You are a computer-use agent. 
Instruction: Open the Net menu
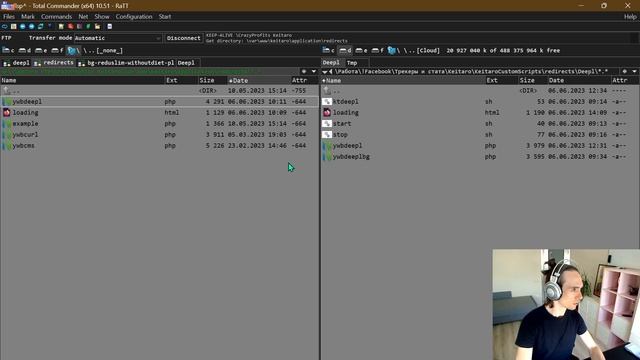coord(83,17)
